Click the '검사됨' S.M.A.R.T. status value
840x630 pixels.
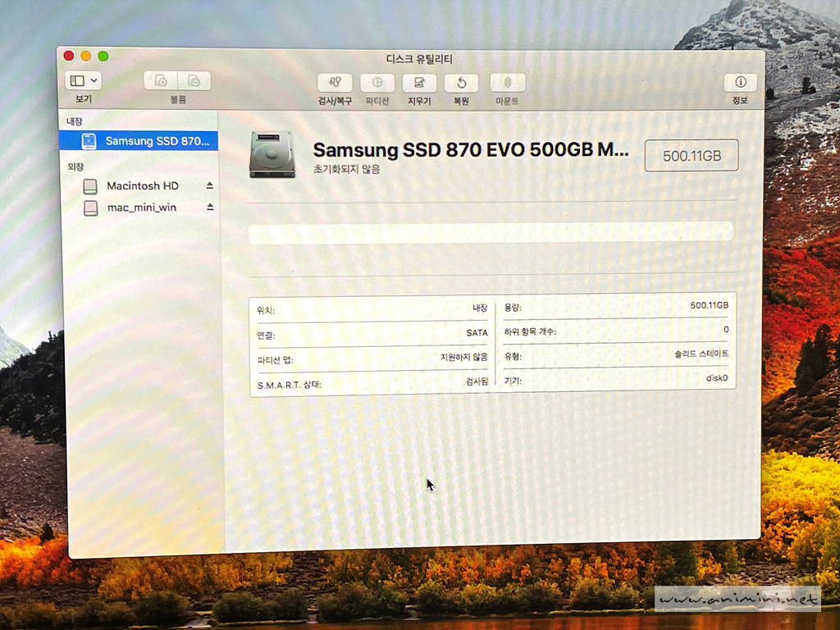click(477, 381)
